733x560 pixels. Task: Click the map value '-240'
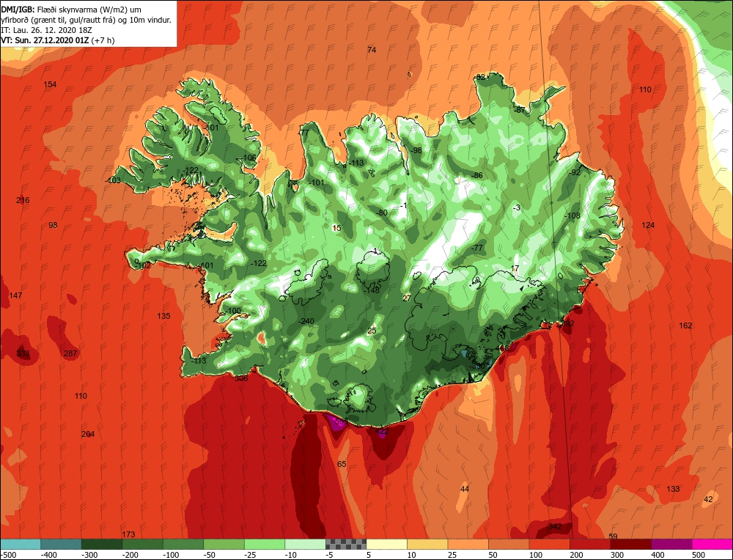[306, 321]
